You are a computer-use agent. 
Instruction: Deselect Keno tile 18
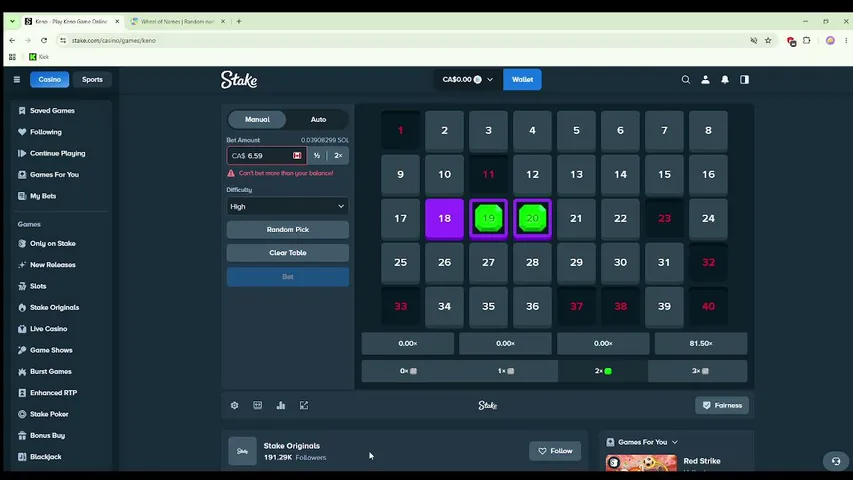tap(444, 218)
